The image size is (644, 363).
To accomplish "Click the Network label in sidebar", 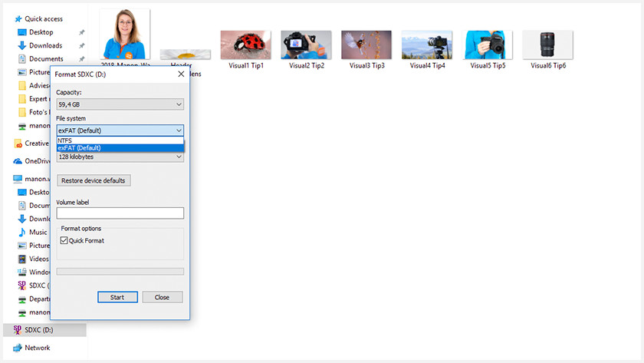I will coord(38,348).
